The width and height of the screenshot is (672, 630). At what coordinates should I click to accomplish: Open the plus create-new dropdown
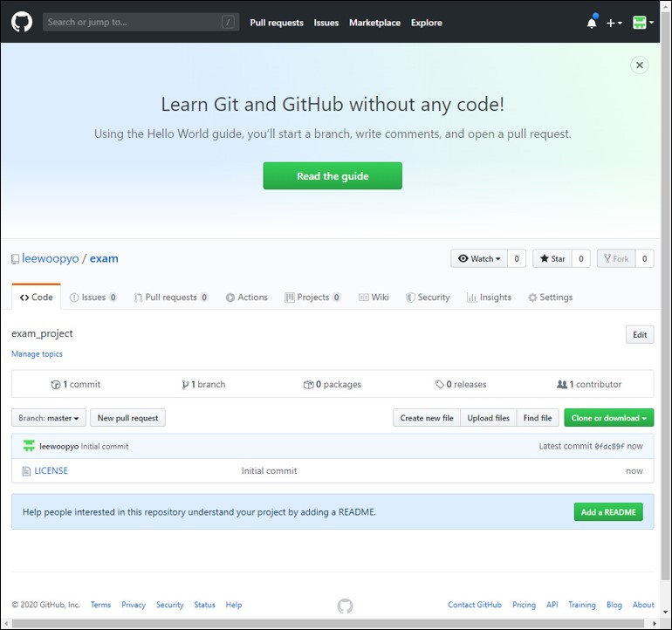614,23
